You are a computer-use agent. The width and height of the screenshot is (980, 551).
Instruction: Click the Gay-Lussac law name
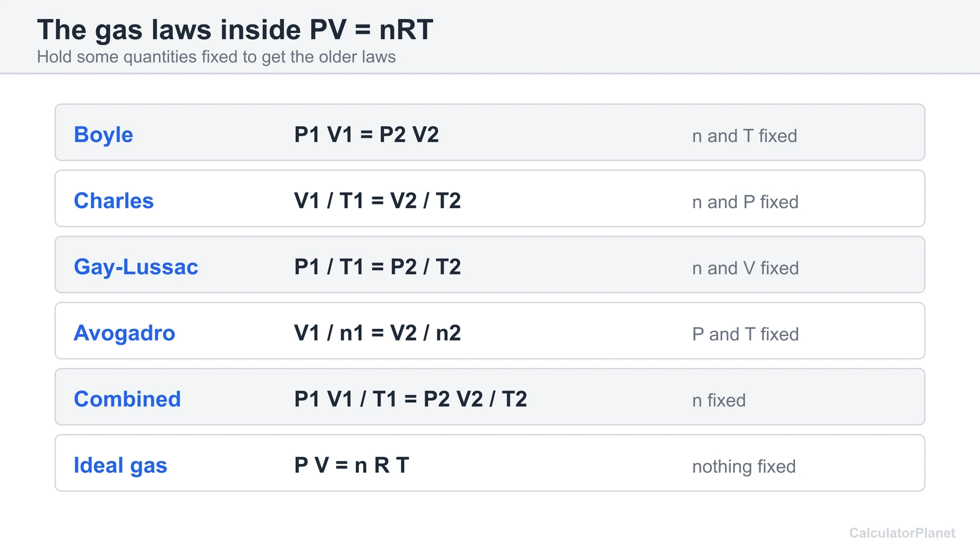(136, 267)
